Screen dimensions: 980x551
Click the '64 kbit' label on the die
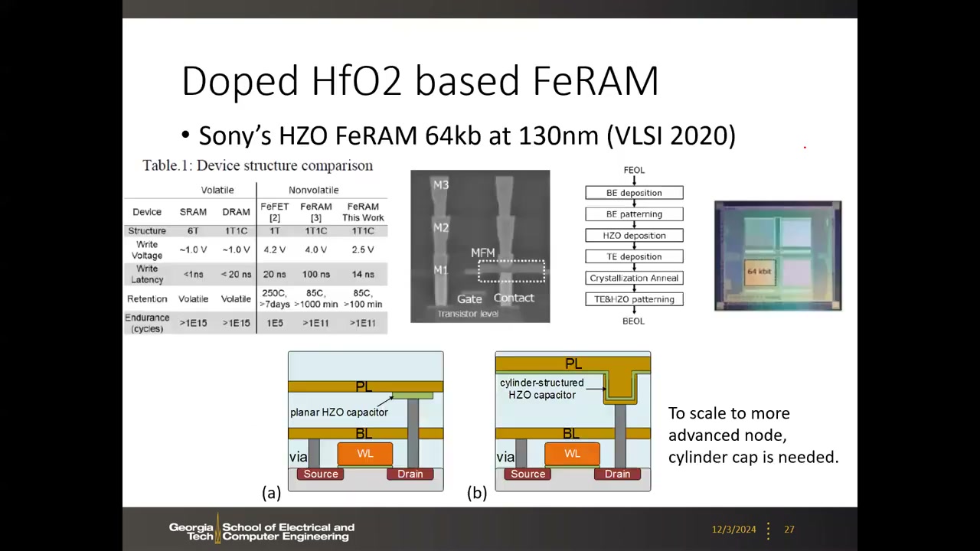[759, 272]
